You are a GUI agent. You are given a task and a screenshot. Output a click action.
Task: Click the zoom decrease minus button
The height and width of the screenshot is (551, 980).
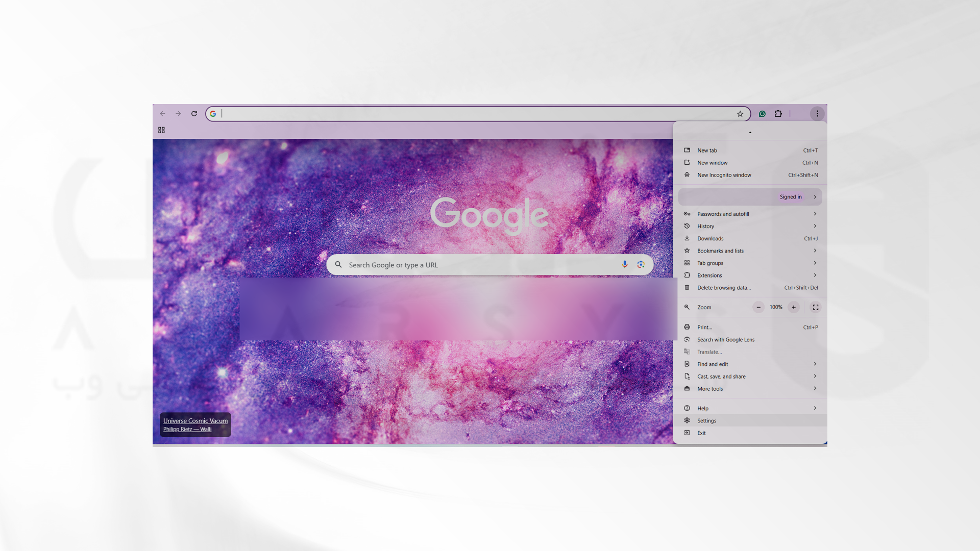(758, 307)
